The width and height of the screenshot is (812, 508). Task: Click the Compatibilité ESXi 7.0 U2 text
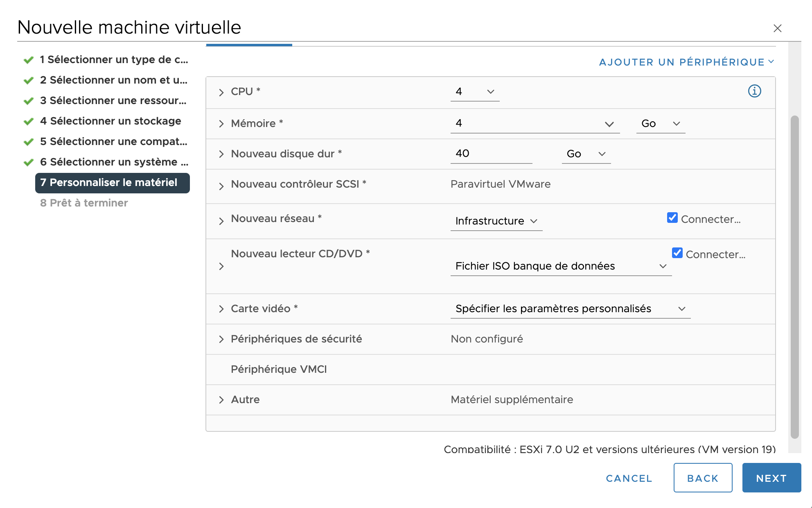[610, 449]
